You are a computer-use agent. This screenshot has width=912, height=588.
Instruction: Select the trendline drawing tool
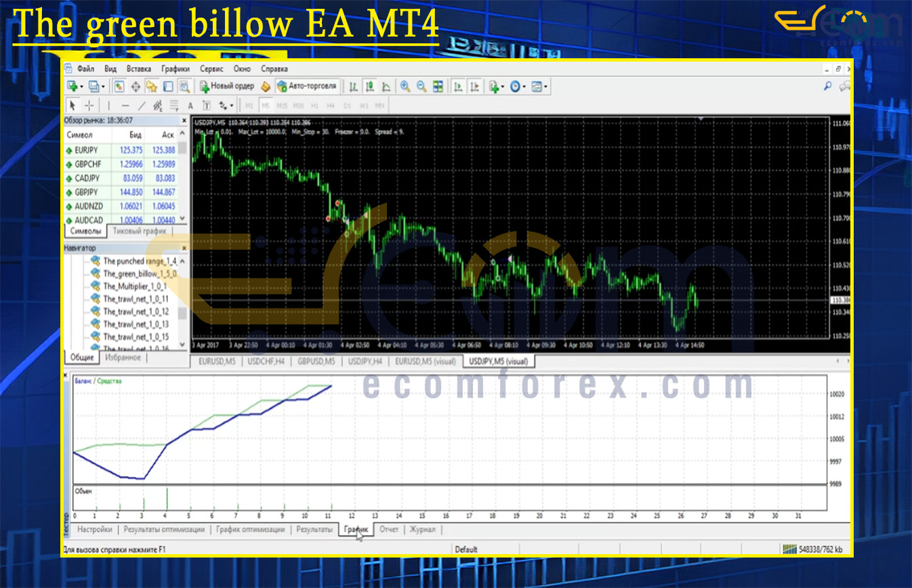point(142,106)
